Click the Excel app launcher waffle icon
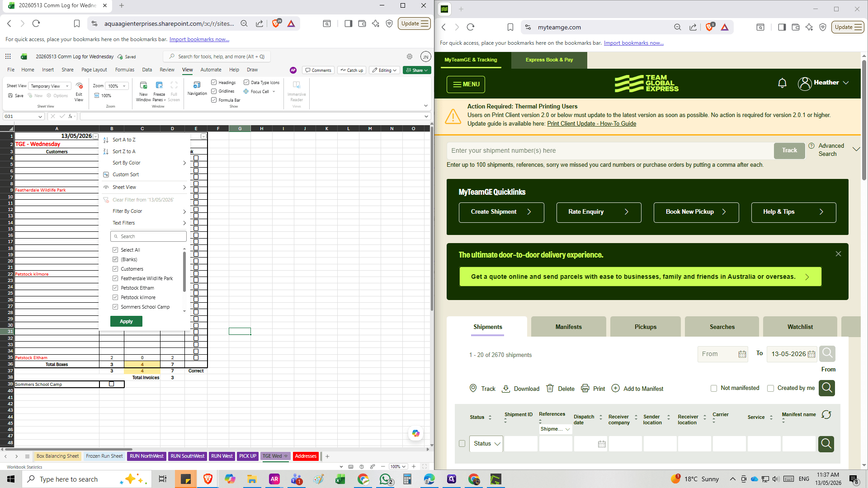This screenshot has height=488, width=868. [x=8, y=56]
